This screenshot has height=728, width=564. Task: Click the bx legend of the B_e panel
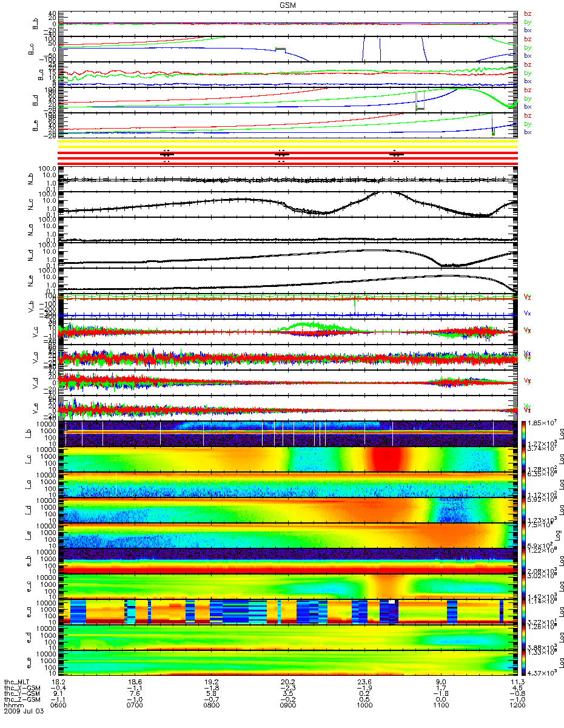click(x=528, y=132)
